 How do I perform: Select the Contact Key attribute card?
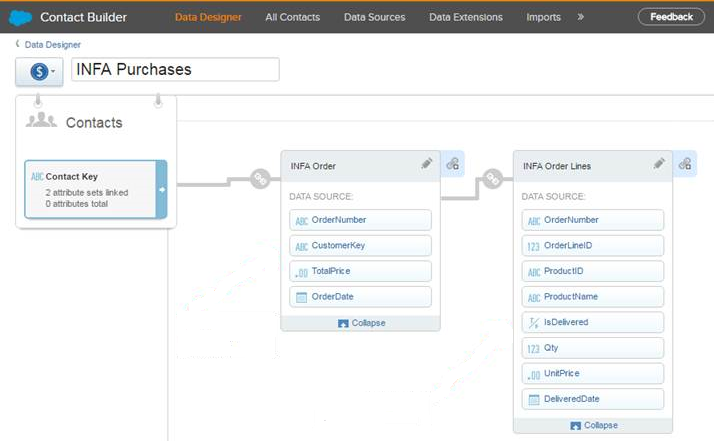[96, 189]
